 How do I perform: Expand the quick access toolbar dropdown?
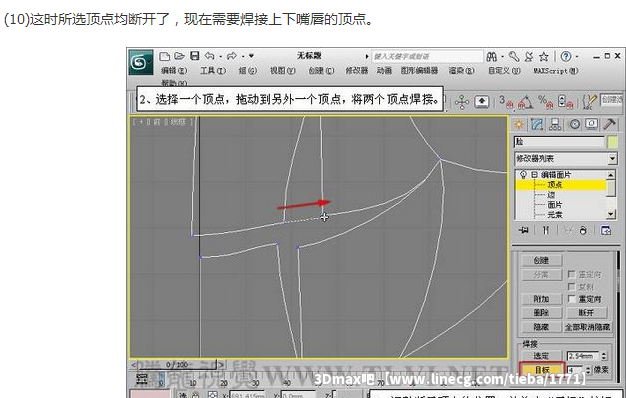pyautogui.click(x=251, y=56)
